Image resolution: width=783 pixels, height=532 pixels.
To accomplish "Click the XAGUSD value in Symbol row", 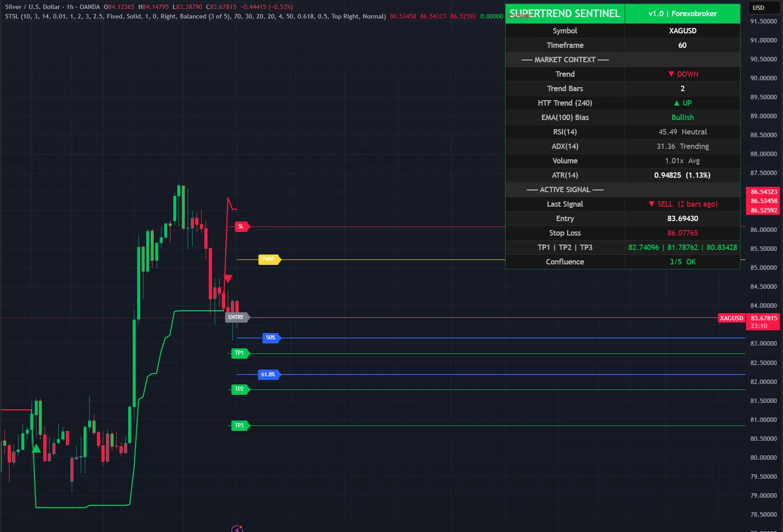I will coord(683,31).
